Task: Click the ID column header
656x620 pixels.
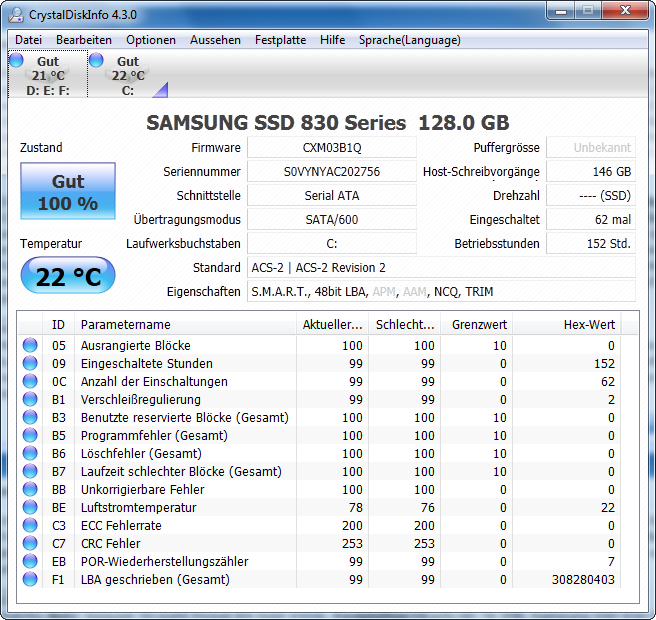Action: (58, 325)
